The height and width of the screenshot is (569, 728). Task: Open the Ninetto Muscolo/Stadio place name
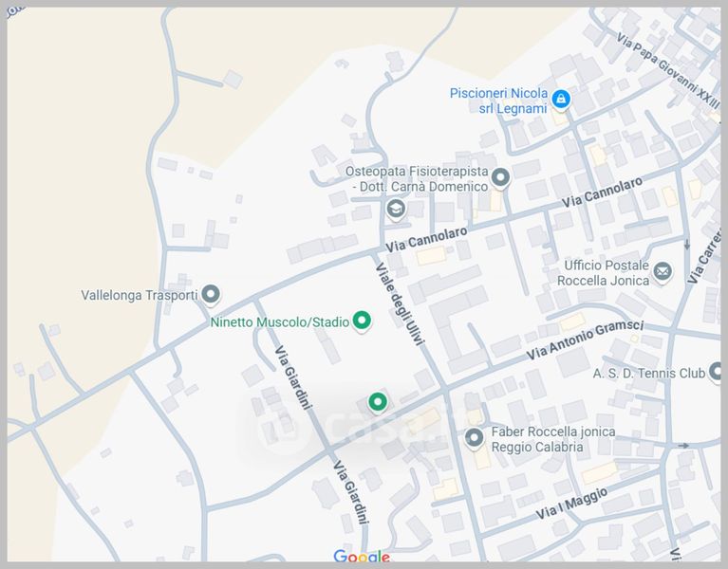(280, 322)
